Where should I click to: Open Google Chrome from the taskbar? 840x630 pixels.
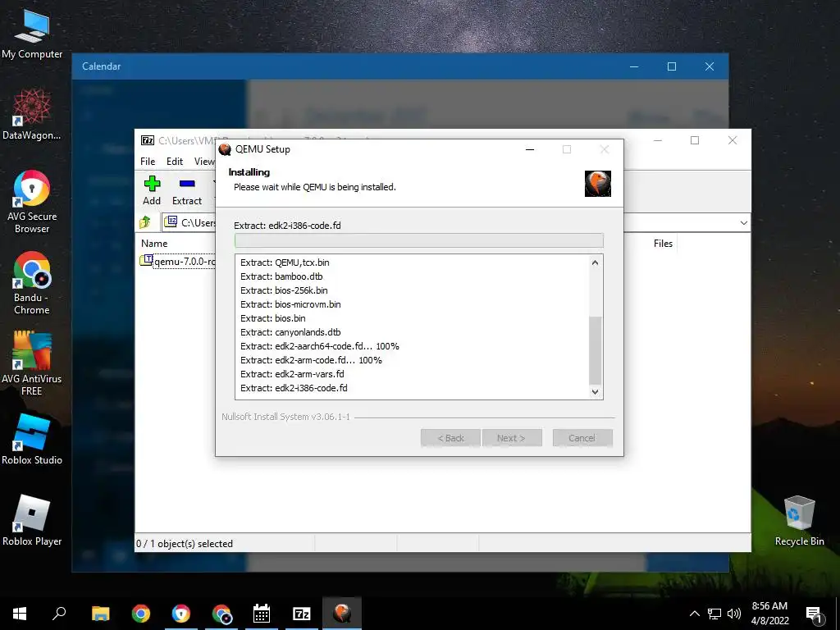click(141, 614)
